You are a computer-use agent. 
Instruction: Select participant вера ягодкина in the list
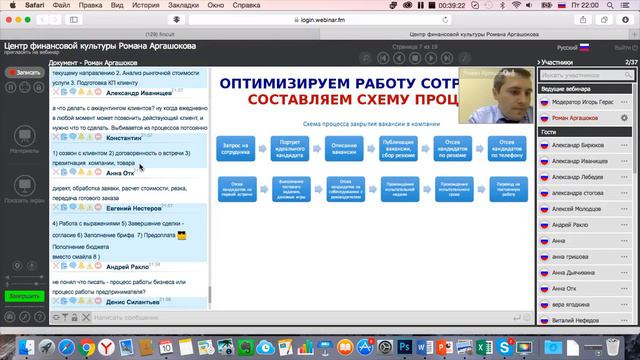point(585,304)
